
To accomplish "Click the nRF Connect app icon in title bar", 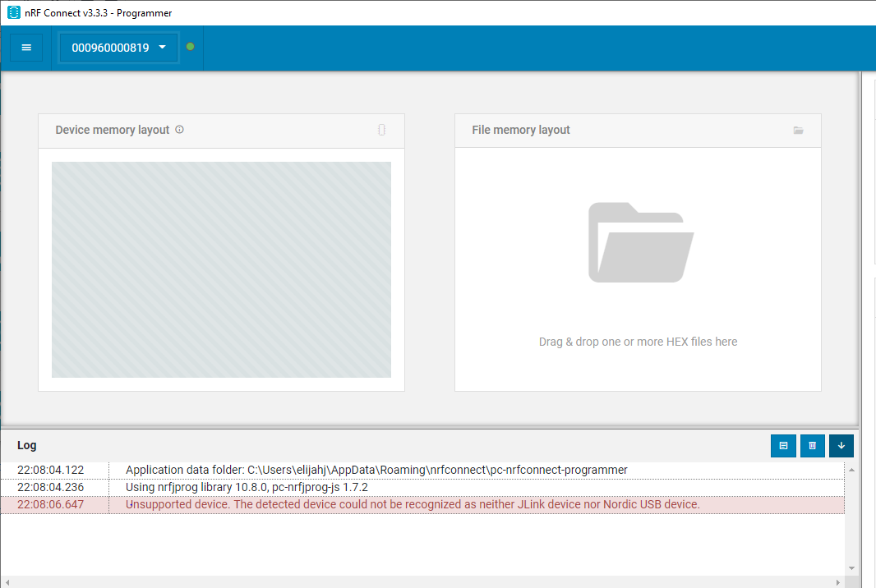I will (13, 12).
